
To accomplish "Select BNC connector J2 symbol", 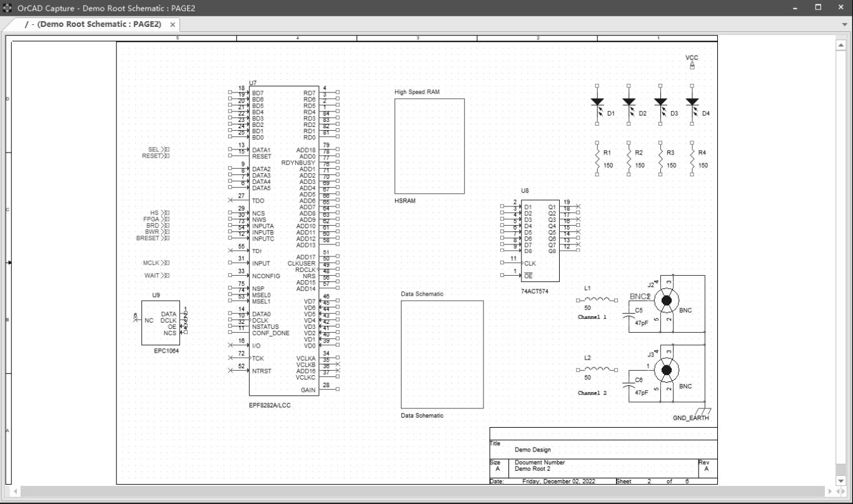I will tap(667, 301).
